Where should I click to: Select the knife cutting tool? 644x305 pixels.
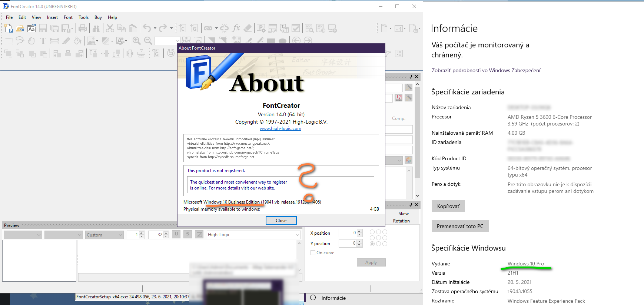click(x=66, y=41)
